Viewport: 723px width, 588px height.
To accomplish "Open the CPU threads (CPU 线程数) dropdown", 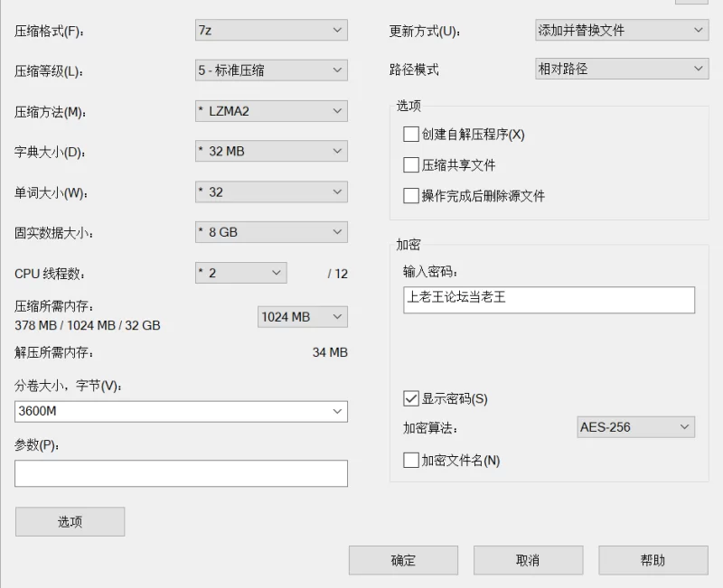I will (240, 273).
